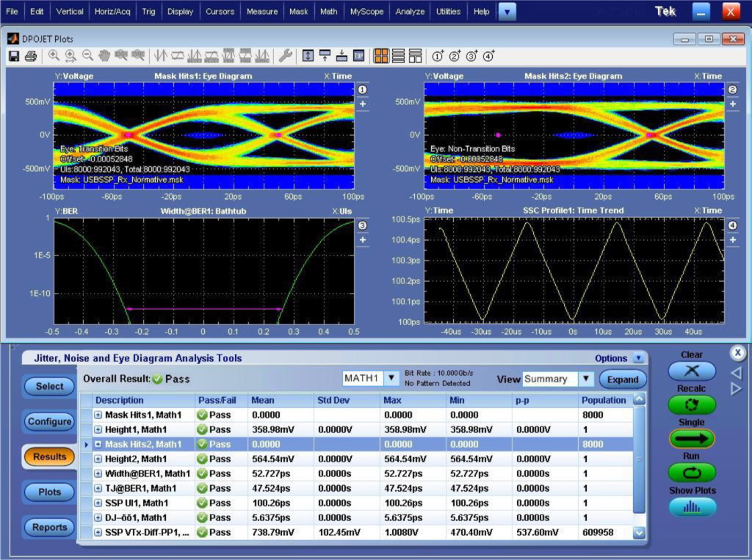Viewport: 752px width, 560px height.
Task: Select the horizontal zoom magnifier tool
Action: point(70,56)
